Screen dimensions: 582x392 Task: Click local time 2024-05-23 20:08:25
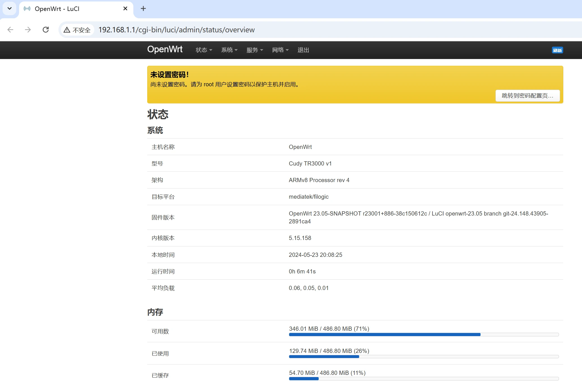316,255
